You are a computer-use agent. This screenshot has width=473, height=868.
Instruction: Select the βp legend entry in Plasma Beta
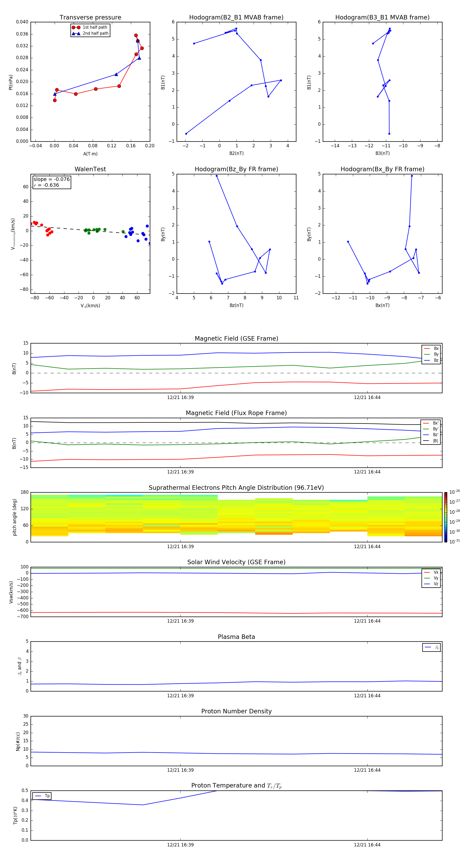pyautogui.click(x=431, y=647)
